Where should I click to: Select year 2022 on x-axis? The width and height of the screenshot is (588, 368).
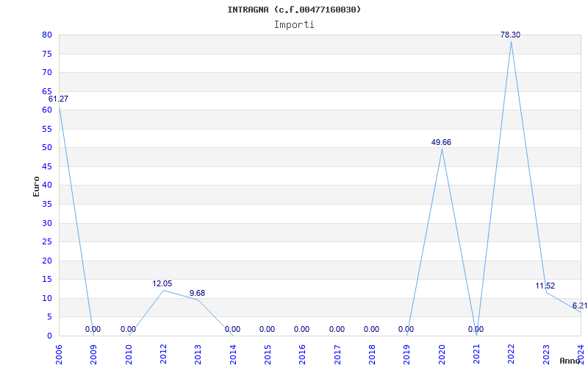511,355
